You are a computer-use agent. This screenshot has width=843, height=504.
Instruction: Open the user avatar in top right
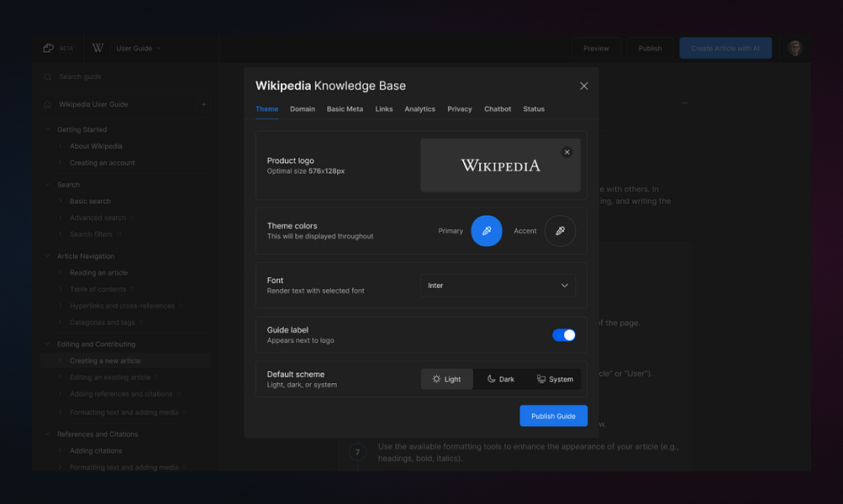click(795, 48)
